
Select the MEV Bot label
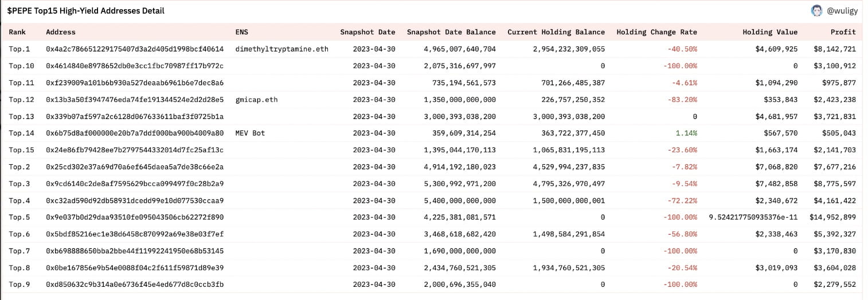pyautogui.click(x=250, y=133)
